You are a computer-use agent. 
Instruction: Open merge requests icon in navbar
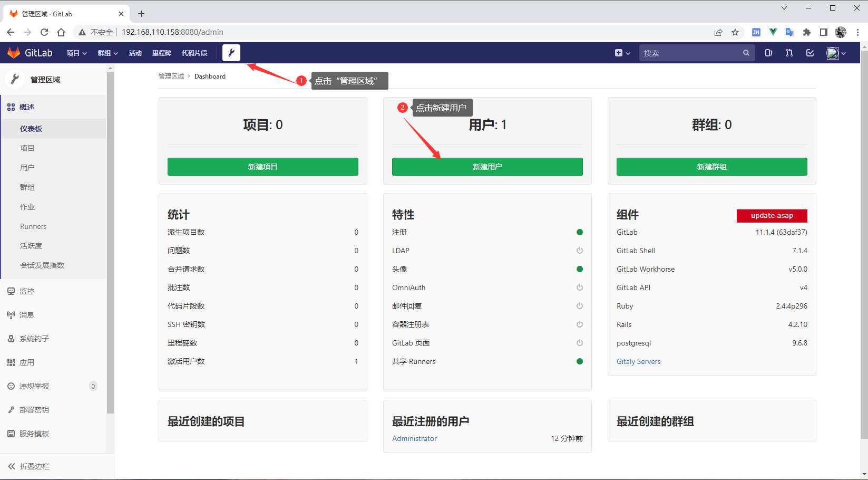(x=789, y=53)
